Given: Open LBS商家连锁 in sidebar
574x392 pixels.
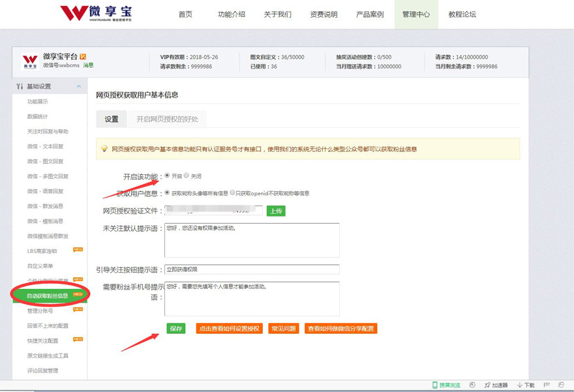Looking at the screenshot, I should pyautogui.click(x=42, y=251).
